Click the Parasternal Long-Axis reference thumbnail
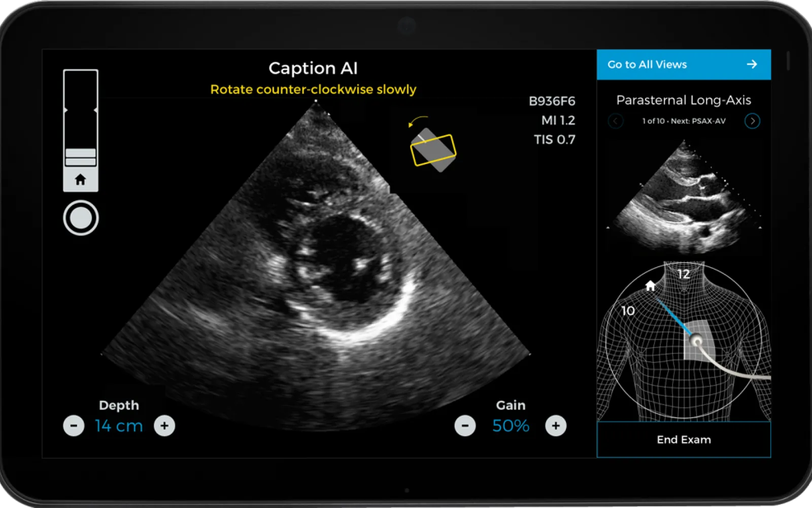Screen dimensions: 812x508 [684, 197]
